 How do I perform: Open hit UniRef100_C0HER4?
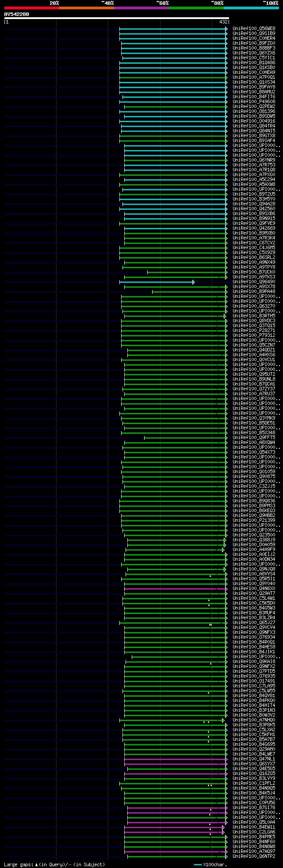(x=254, y=39)
